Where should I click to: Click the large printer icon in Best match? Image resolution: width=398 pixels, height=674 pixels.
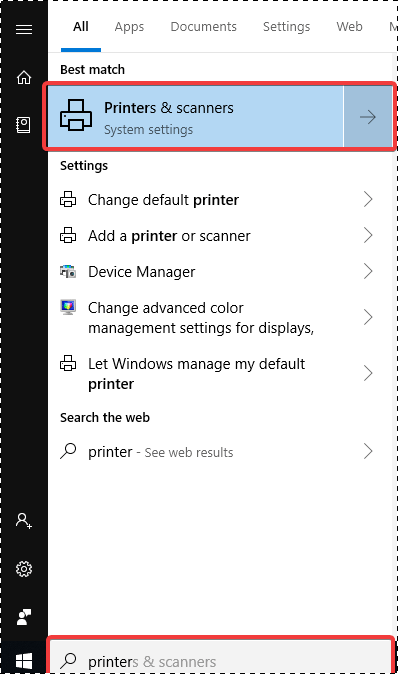coord(76,115)
